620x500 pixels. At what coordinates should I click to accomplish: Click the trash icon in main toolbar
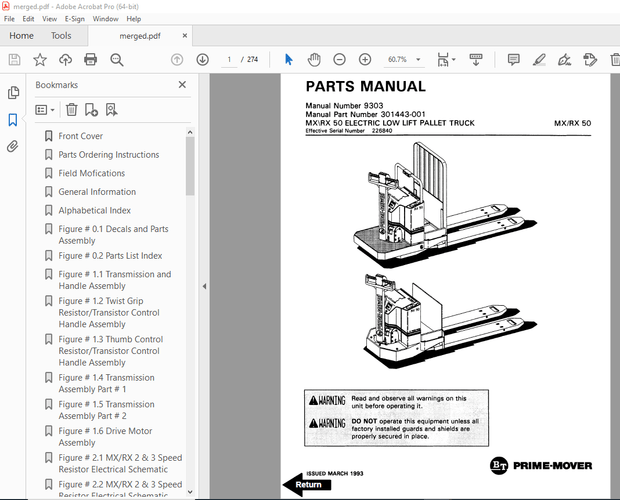615,60
